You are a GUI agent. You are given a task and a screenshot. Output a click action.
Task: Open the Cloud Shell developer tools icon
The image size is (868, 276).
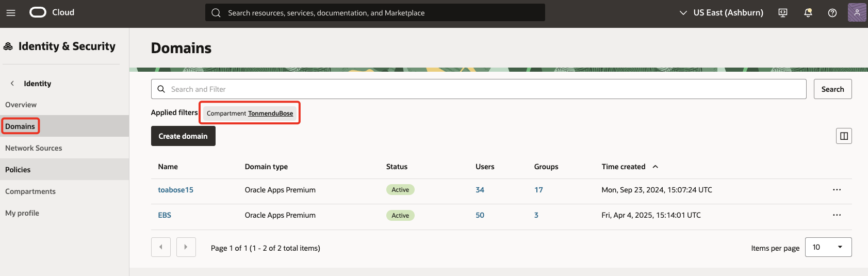click(x=782, y=13)
